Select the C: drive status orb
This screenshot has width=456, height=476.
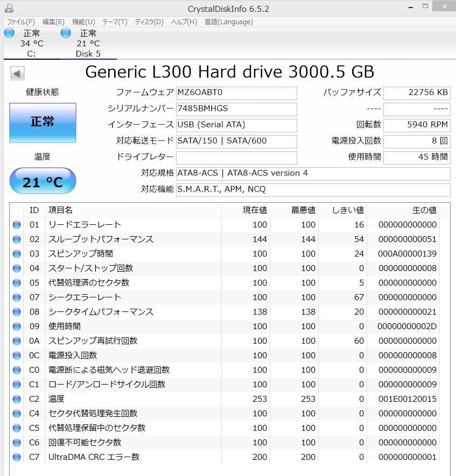(10, 33)
